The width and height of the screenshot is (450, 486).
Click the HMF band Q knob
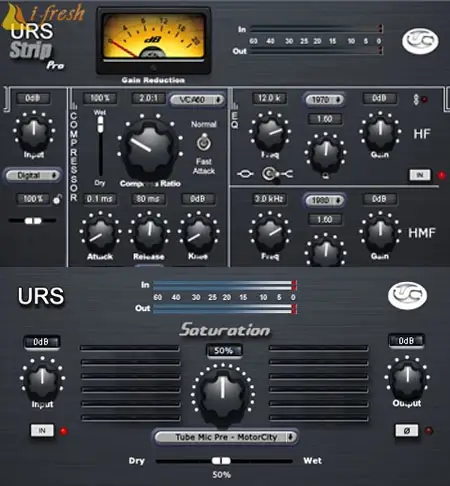coord(326,251)
